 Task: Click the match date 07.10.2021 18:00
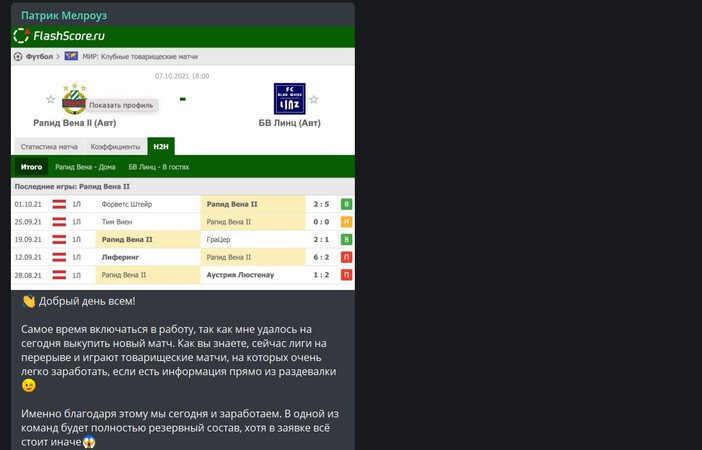tap(182, 76)
